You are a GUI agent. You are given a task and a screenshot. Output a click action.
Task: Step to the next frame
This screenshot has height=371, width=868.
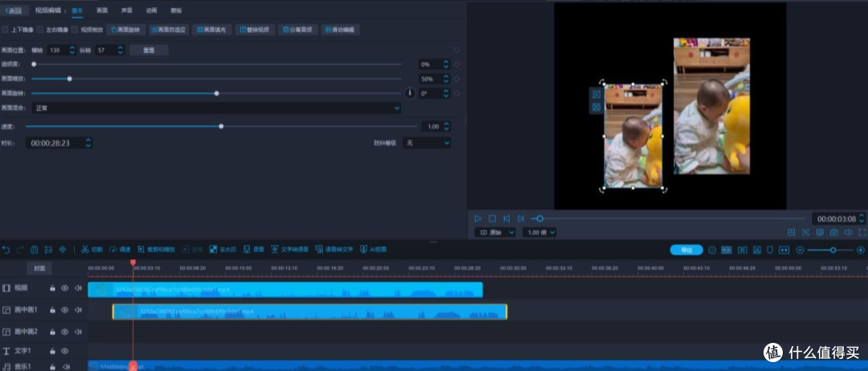tap(520, 218)
